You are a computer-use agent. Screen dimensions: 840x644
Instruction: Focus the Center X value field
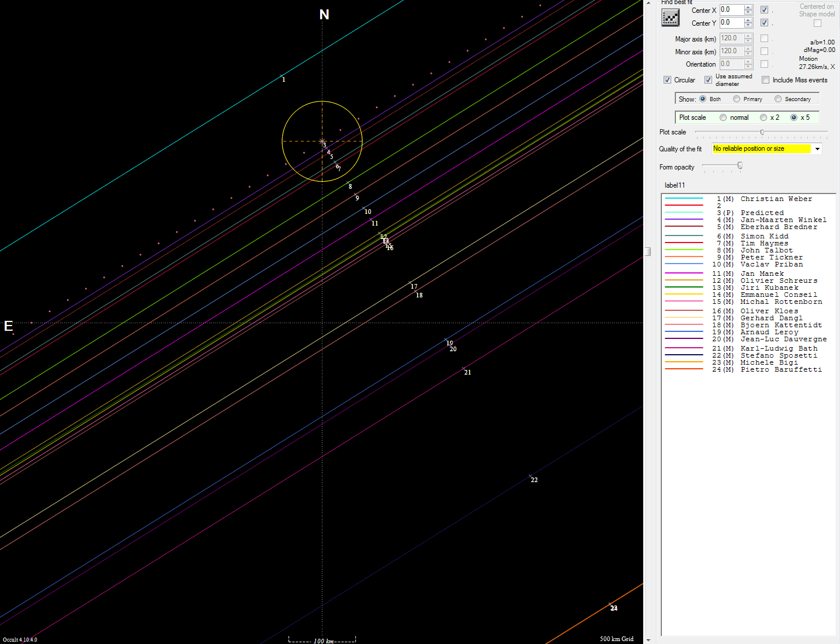pyautogui.click(x=731, y=10)
